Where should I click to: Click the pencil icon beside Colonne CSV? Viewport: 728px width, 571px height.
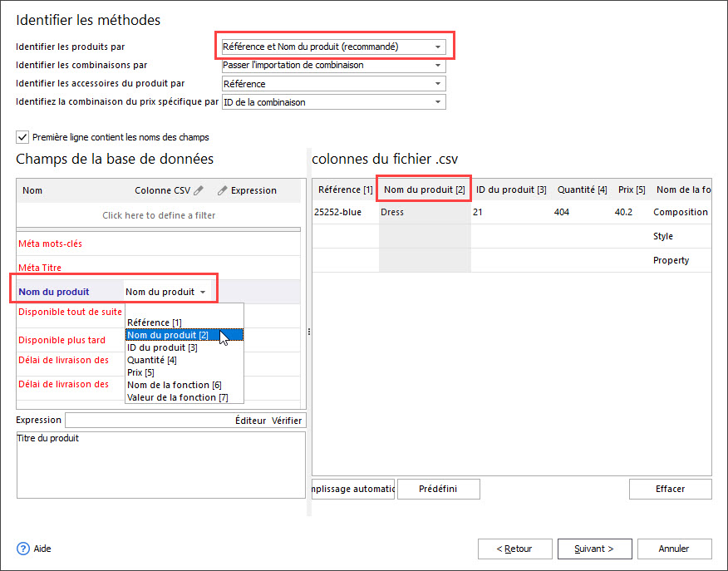coord(198,190)
